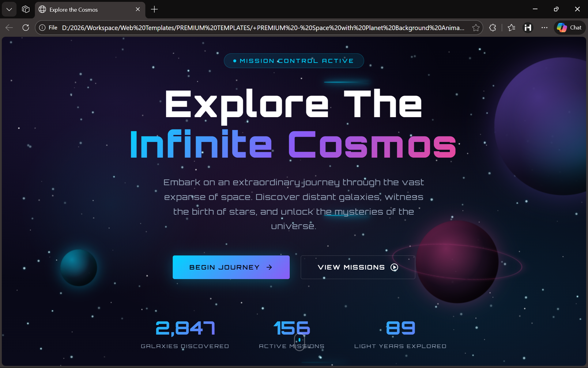This screenshot has height=368, width=588.
Task: Open the tab actions workspaces icon
Action: coord(26,10)
